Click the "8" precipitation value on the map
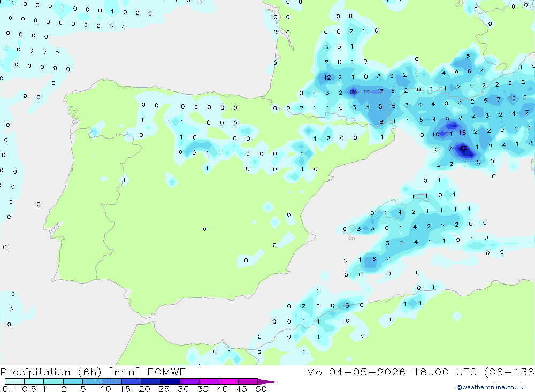 pos(381,122)
